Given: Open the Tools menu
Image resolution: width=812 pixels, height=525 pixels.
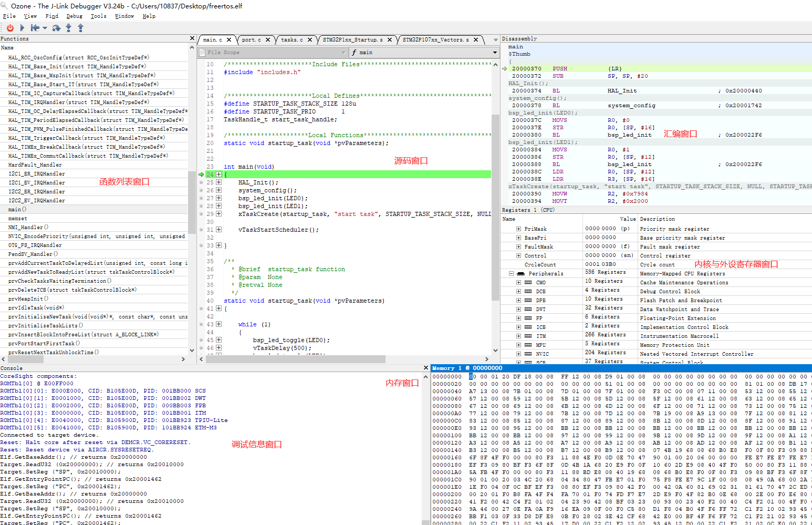Looking at the screenshot, I should pos(98,16).
